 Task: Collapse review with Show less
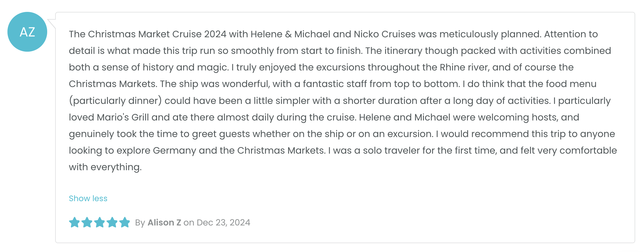click(x=88, y=198)
